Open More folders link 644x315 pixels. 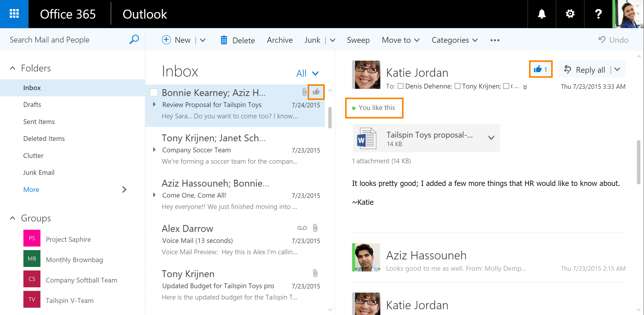(x=31, y=189)
